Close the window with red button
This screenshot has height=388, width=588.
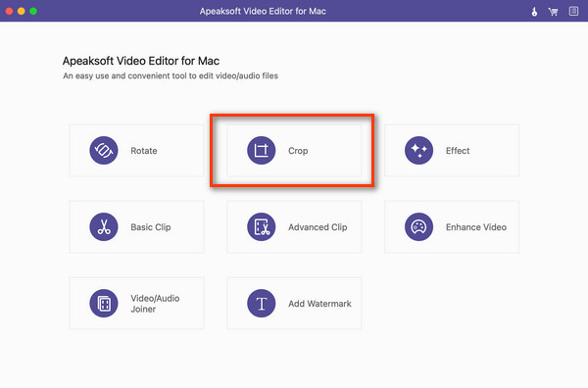click(x=10, y=11)
